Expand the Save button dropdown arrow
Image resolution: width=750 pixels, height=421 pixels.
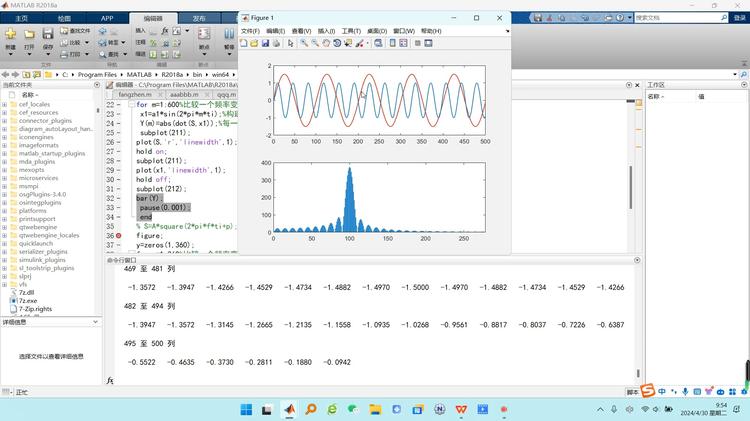(x=47, y=54)
